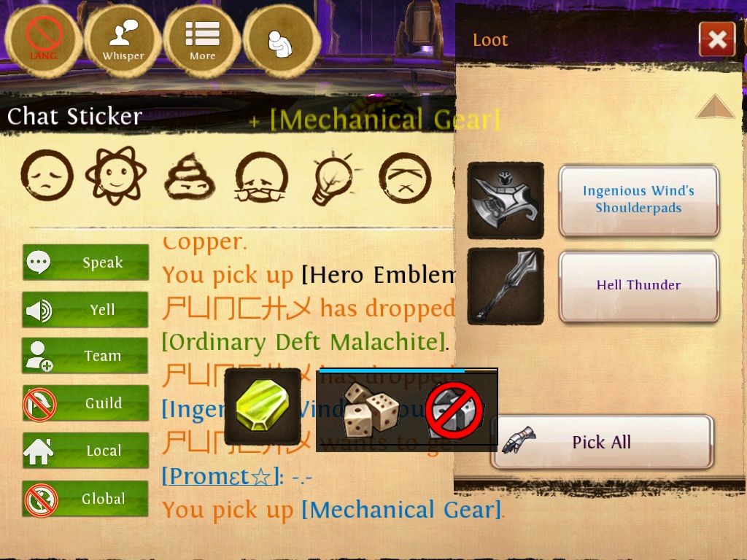Expand loot list with the up arrow
The width and height of the screenshot is (747, 560).
coord(715,106)
